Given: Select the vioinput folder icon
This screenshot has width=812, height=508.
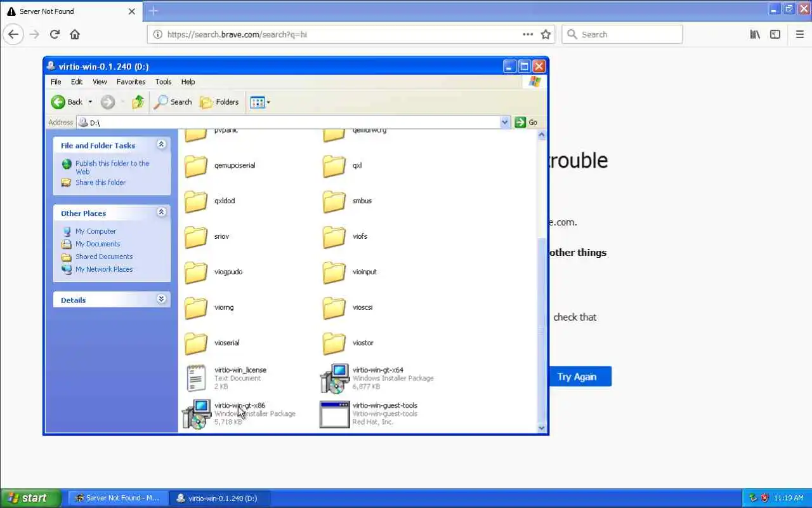Looking at the screenshot, I should (334, 272).
